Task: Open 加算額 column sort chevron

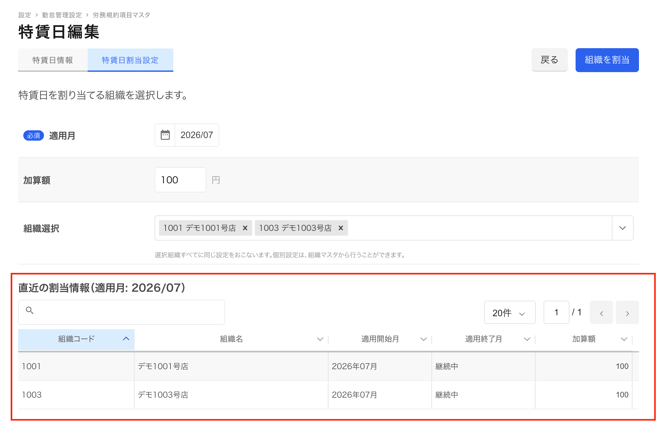Action: click(x=624, y=339)
